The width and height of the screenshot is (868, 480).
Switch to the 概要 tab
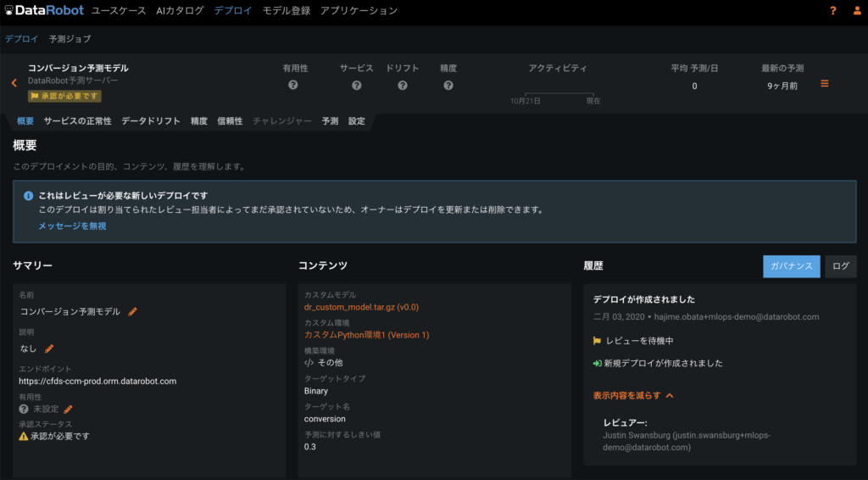click(25, 120)
